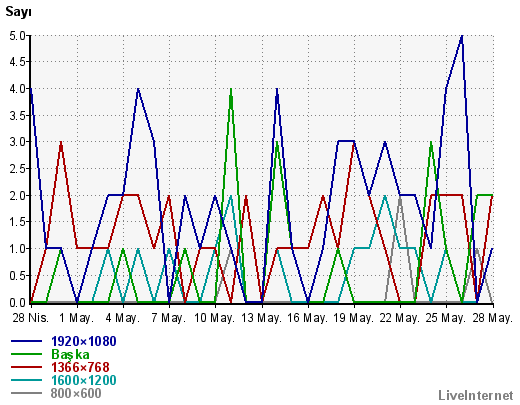Viewport: 520px width, 405px height.
Task: Click the teal 1600×1200 legend line swatch
Action: [27, 380]
